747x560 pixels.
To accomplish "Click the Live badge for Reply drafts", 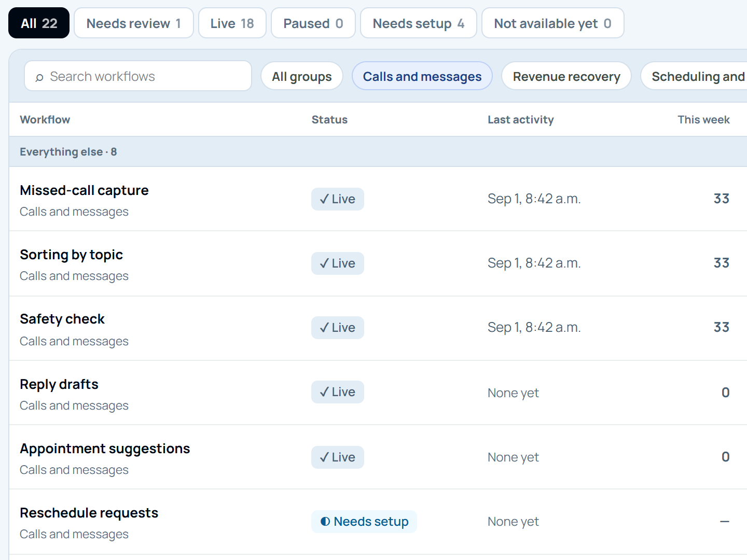I will pos(338,392).
